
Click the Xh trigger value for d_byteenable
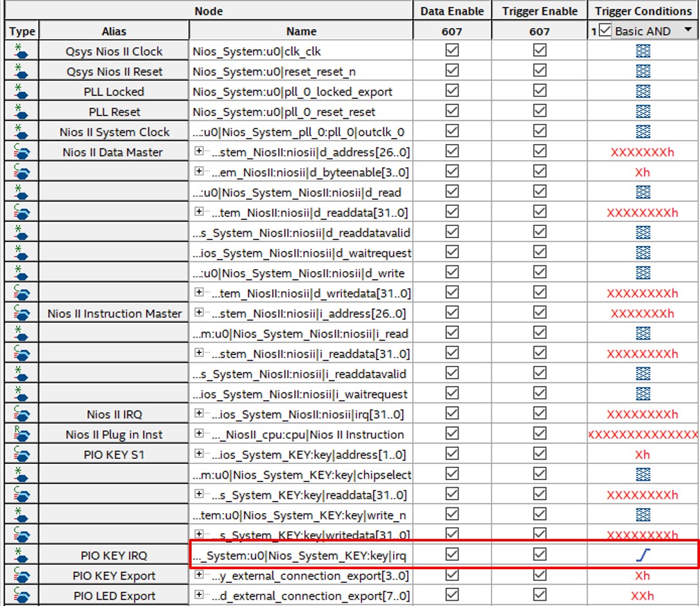click(x=643, y=172)
